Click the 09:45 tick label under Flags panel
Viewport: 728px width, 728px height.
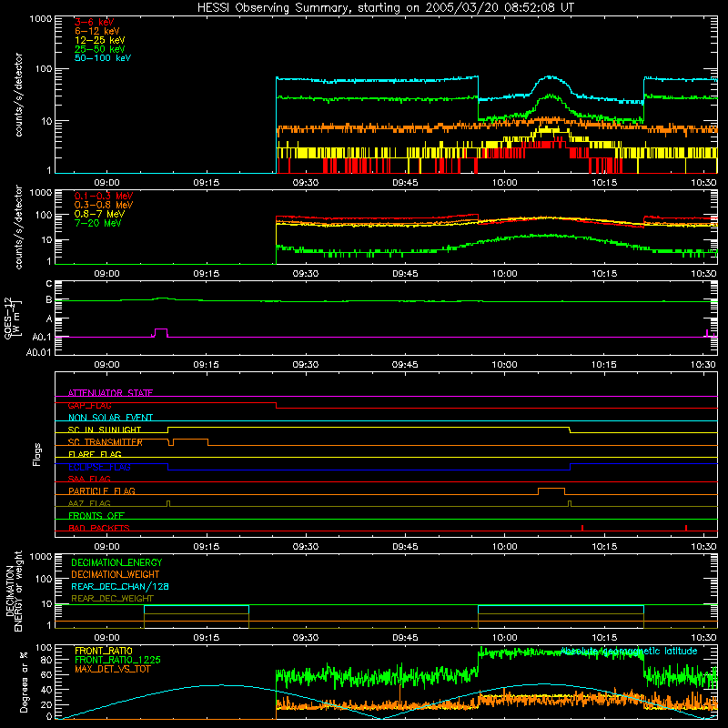click(405, 547)
